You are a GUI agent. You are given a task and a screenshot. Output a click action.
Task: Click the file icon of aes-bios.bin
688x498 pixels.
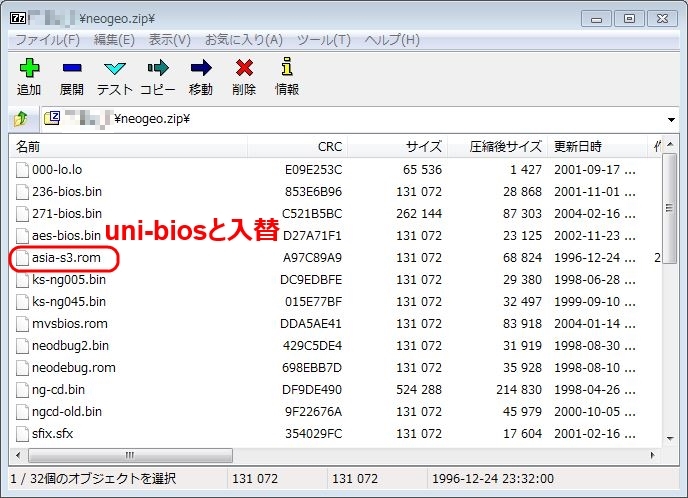22,236
